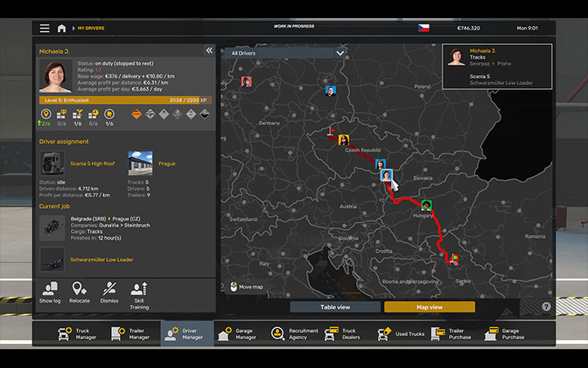Click the home icon in top bar
Screen dimensions: 588x368
coord(61,28)
